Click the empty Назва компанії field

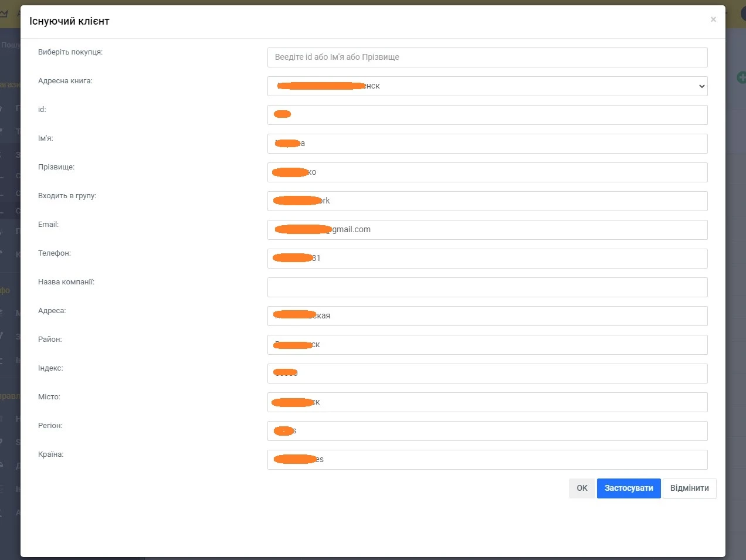[487, 287]
